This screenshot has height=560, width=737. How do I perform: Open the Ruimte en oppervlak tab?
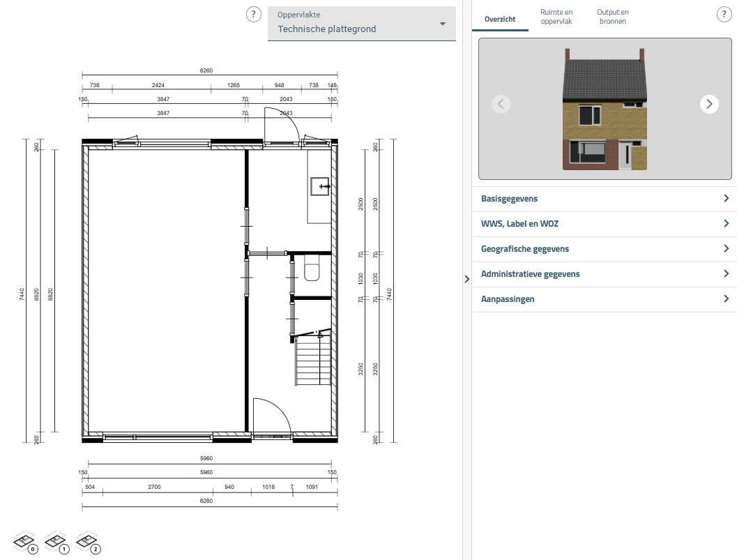point(556,17)
